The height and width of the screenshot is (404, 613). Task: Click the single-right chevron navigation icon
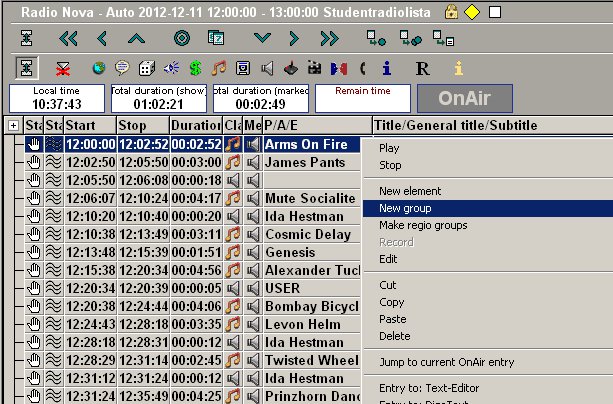[x=294, y=39]
